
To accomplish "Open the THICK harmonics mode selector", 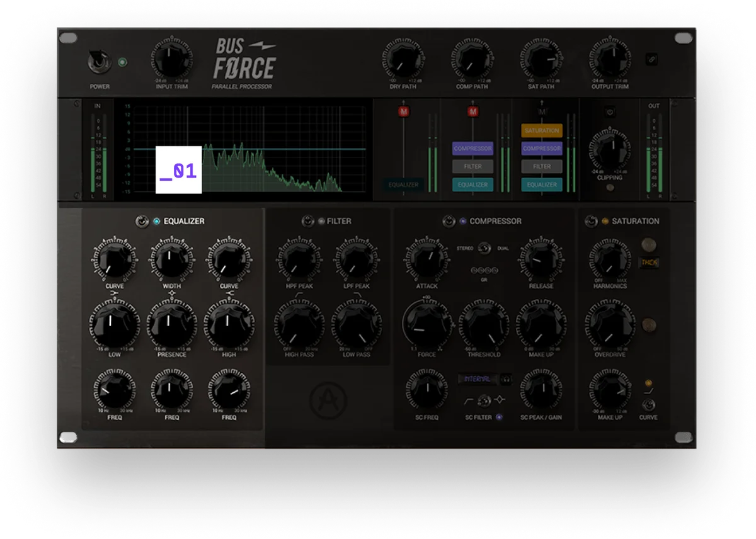I will pos(648,263).
